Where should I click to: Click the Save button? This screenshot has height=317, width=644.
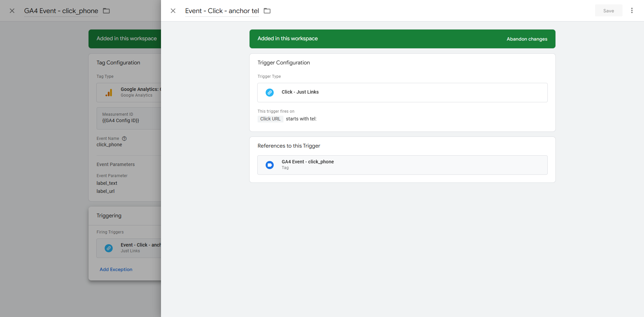click(x=608, y=11)
